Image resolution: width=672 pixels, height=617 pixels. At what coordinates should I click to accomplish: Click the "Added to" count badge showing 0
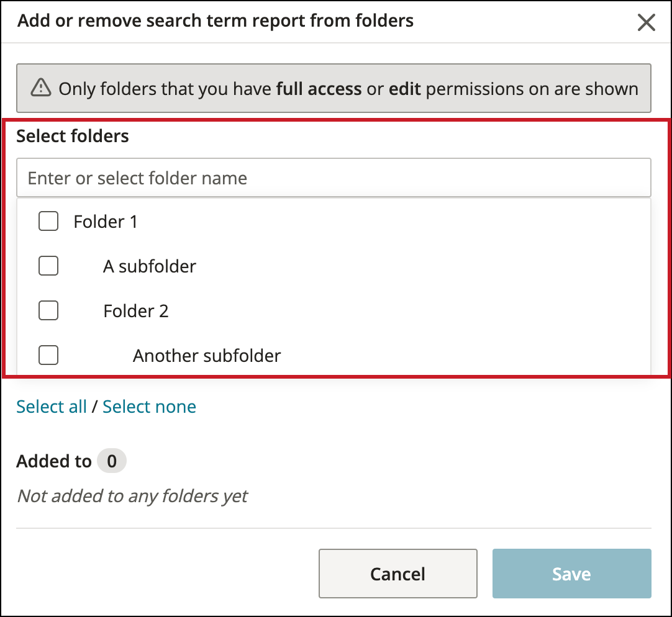pos(112,461)
